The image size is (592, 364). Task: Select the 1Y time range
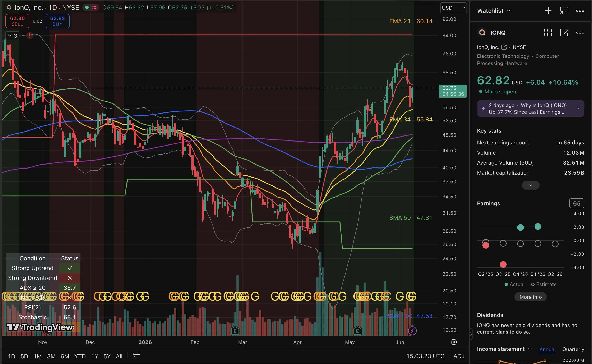94,356
